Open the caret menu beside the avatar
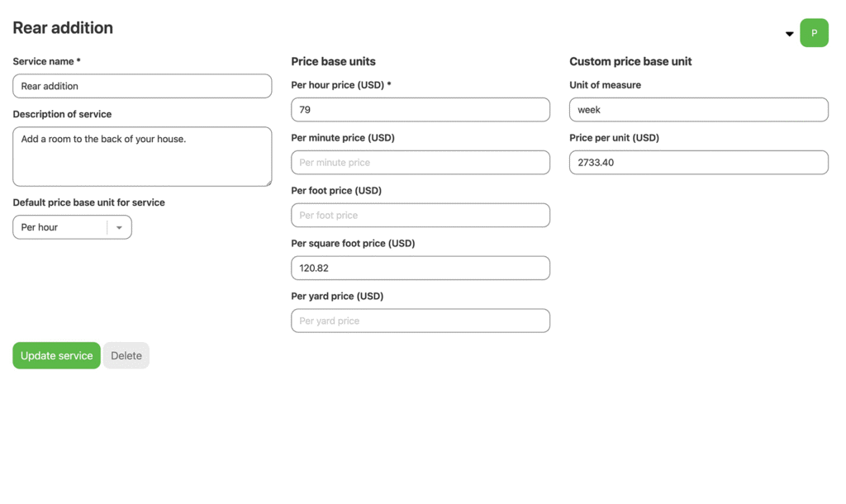846x504 pixels. click(789, 34)
